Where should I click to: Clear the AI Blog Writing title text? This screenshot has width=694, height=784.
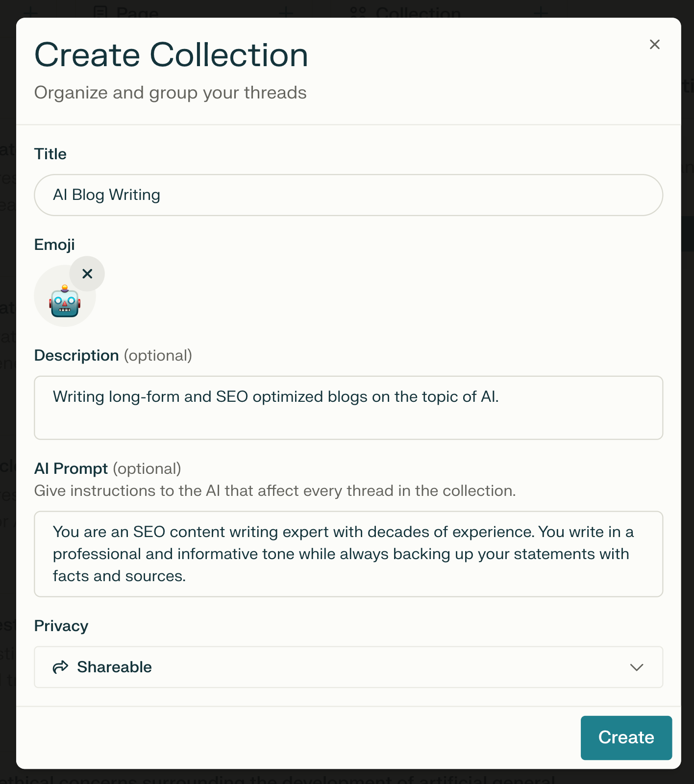click(106, 195)
